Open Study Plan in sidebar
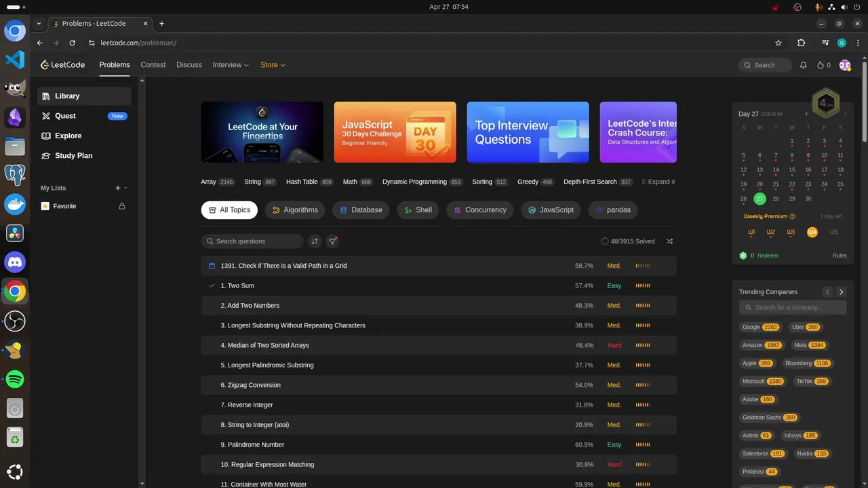The width and height of the screenshot is (868, 488). click(84, 155)
